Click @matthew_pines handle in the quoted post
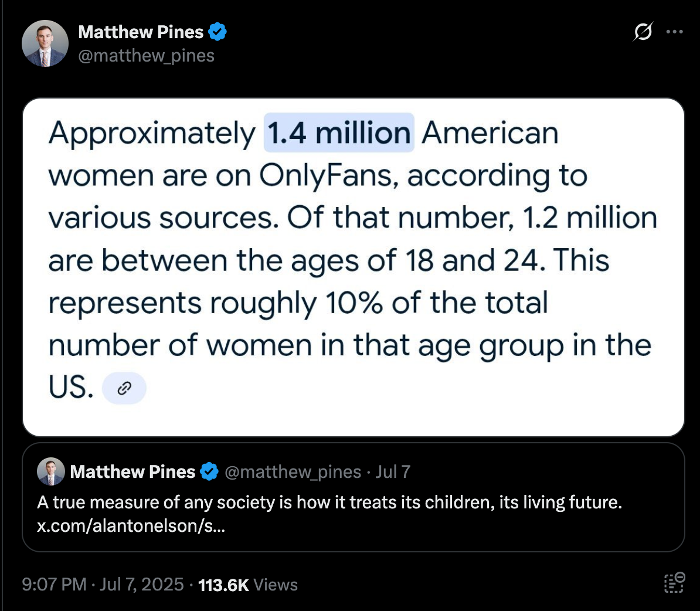The height and width of the screenshot is (611, 700). tap(293, 471)
